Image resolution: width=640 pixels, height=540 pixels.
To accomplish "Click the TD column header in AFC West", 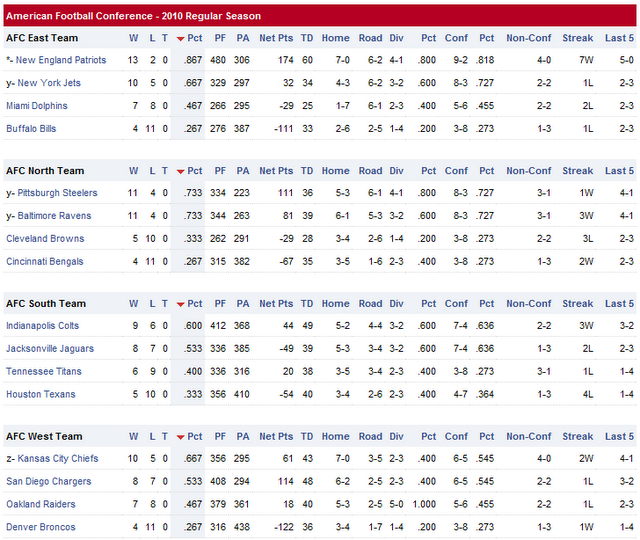I will click(x=307, y=437).
